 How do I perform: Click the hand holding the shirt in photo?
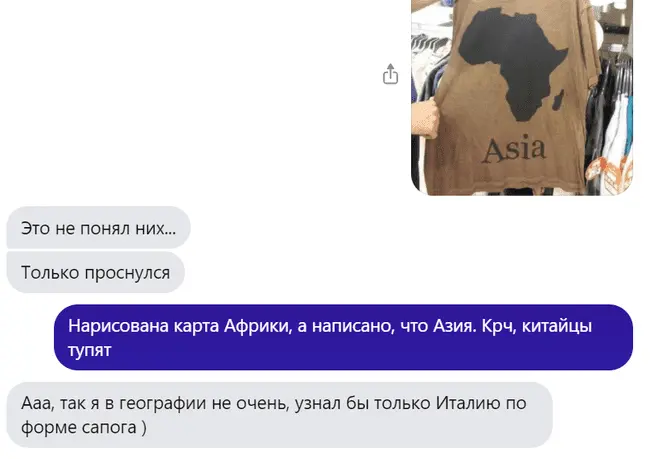(424, 117)
